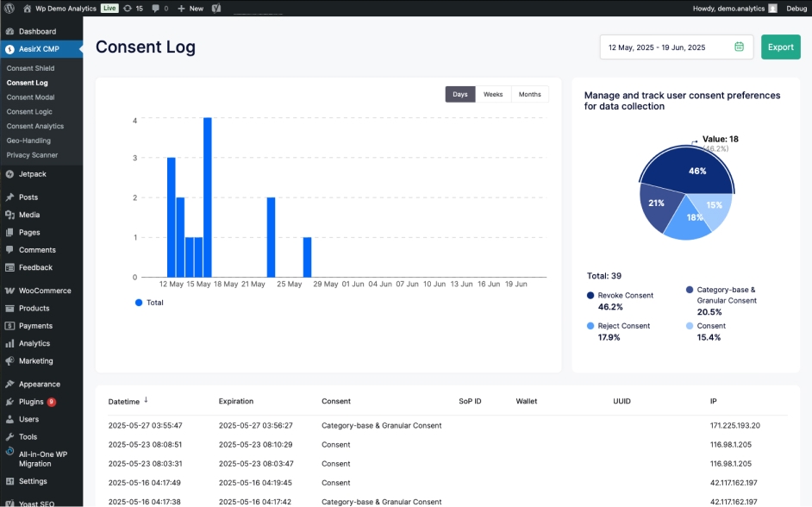The width and height of the screenshot is (812, 507).
Task: Click the updates icon showing 15
Action: (133, 9)
